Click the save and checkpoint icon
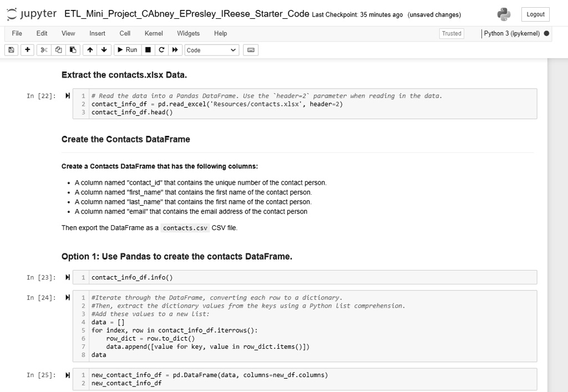 point(11,50)
